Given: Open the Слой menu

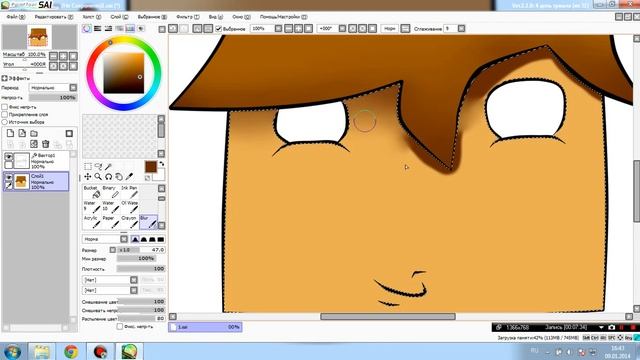Looking at the screenshot, I should 119,17.
